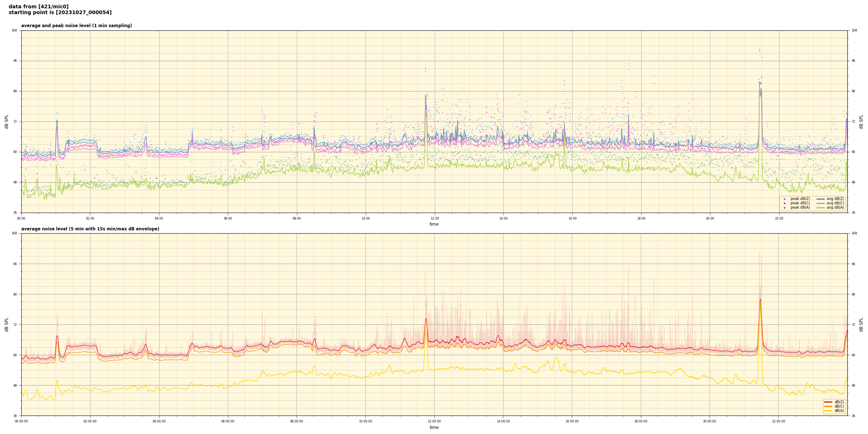Click the red dB(Z) swatch in bottom legend
Image resolution: width=868 pixels, height=434 pixels.
[828, 402]
